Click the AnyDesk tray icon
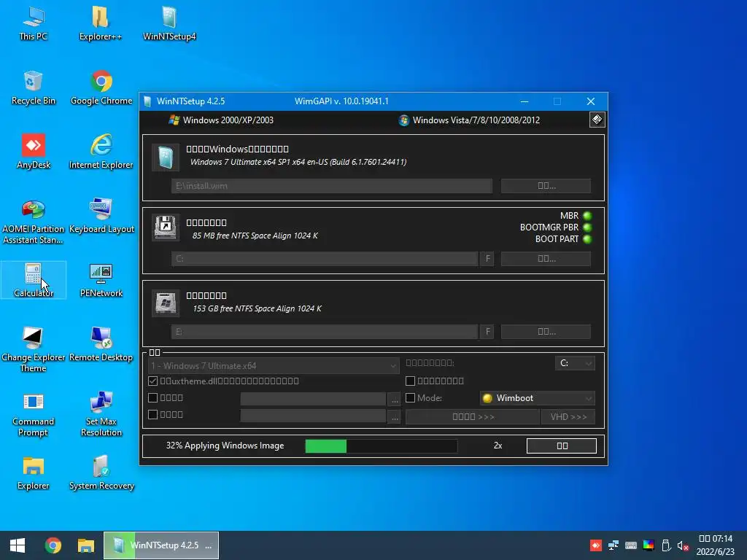747x560 pixels. [x=595, y=545]
